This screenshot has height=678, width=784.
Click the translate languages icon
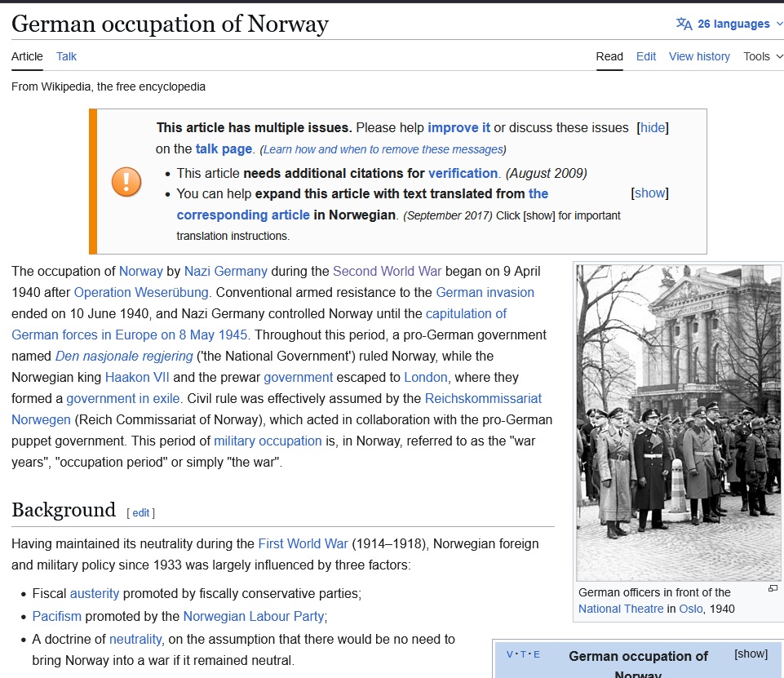(684, 24)
